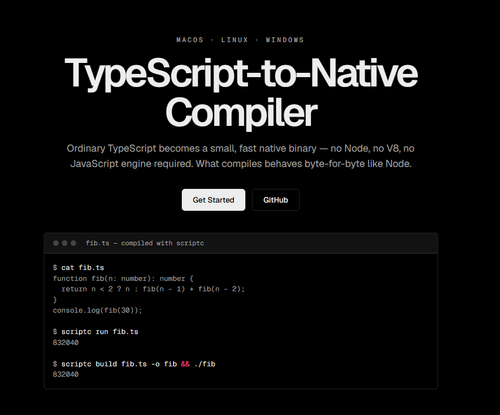500x415 pixels.
Task: Click the 'function fib(n: number)' code line
Action: (x=123, y=278)
